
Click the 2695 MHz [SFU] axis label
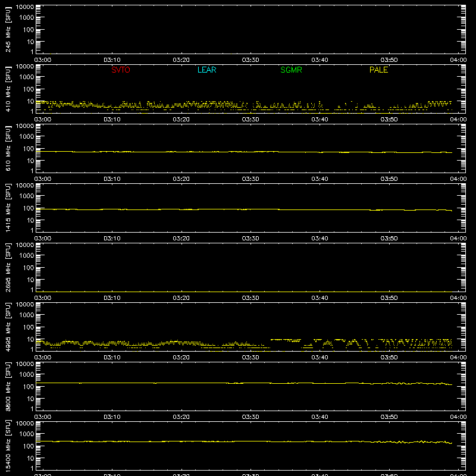8,267
